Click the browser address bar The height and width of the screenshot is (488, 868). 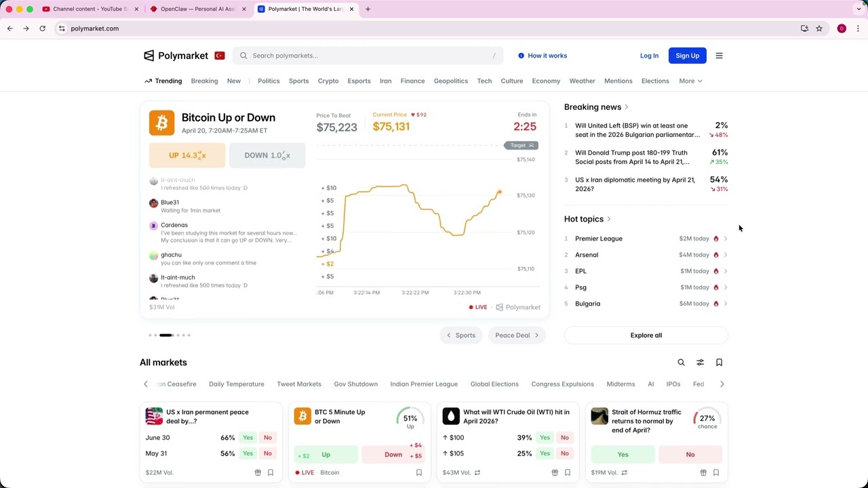click(x=427, y=28)
